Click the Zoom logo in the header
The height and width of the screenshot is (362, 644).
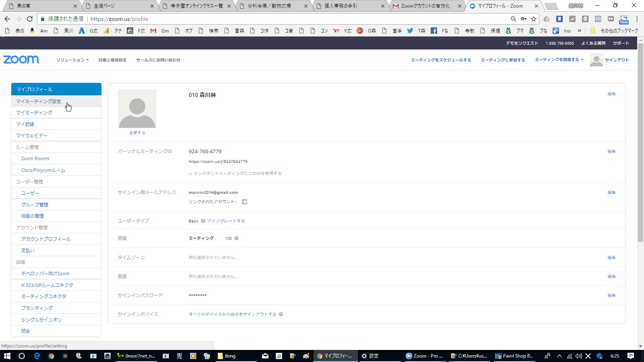point(21,60)
